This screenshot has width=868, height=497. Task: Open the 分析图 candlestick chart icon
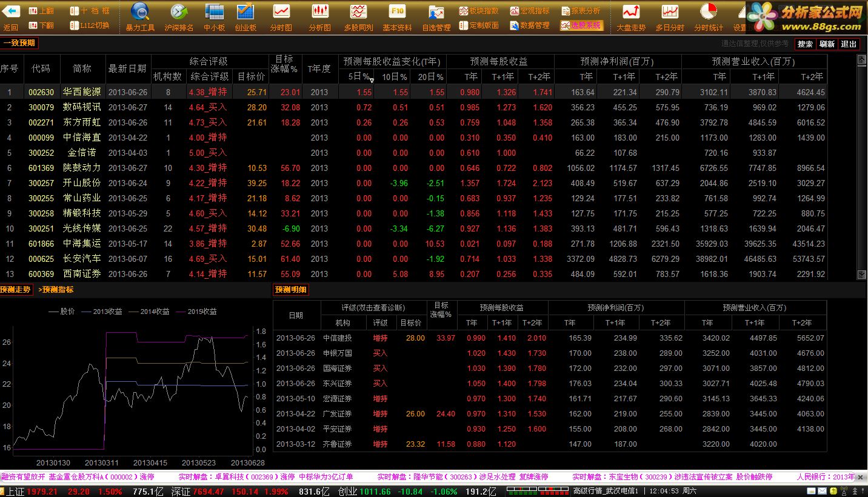click(320, 12)
